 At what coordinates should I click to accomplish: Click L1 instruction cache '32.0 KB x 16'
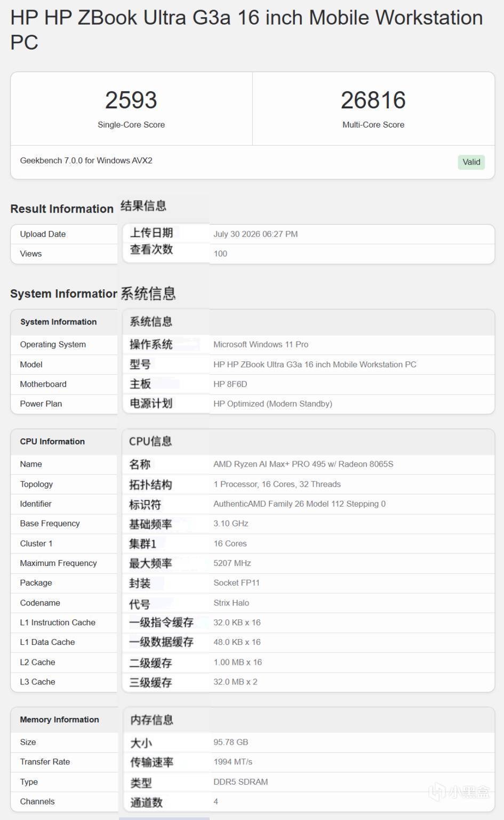(237, 622)
